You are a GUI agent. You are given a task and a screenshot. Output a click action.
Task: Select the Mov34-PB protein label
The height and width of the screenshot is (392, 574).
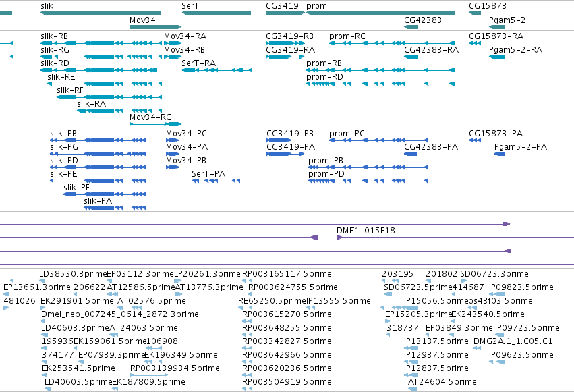pos(186,161)
